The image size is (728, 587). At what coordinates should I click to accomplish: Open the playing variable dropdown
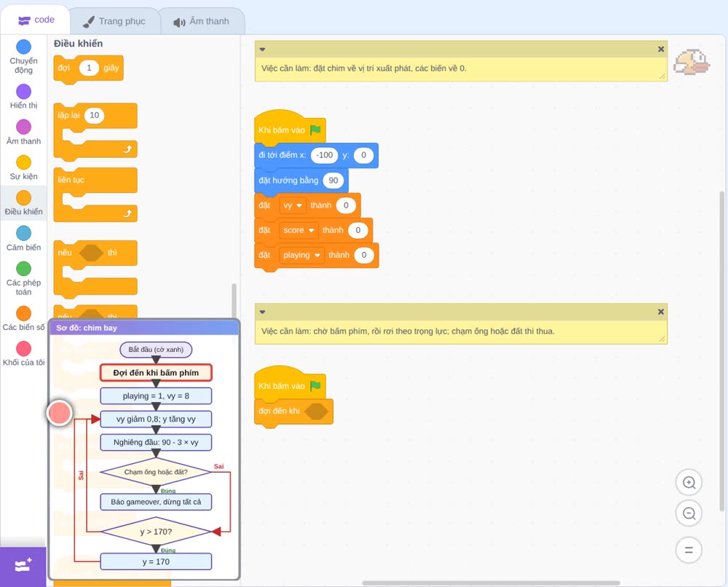(302, 255)
